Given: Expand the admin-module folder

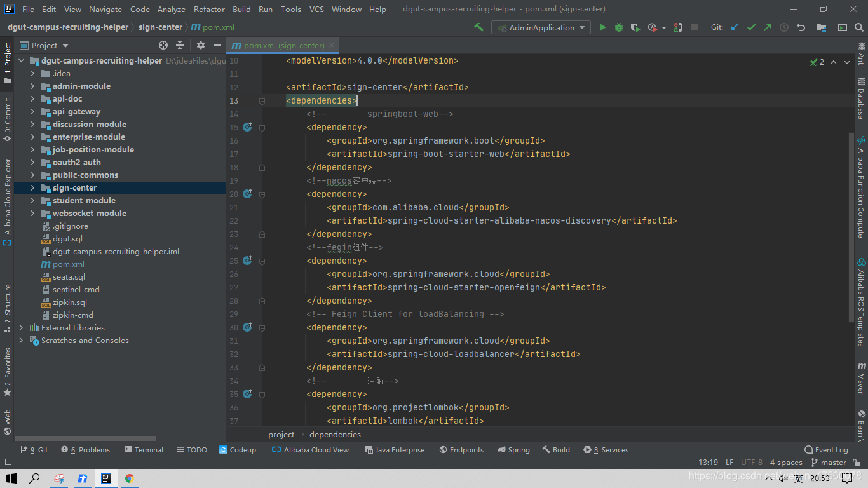Looking at the screenshot, I should pyautogui.click(x=32, y=86).
